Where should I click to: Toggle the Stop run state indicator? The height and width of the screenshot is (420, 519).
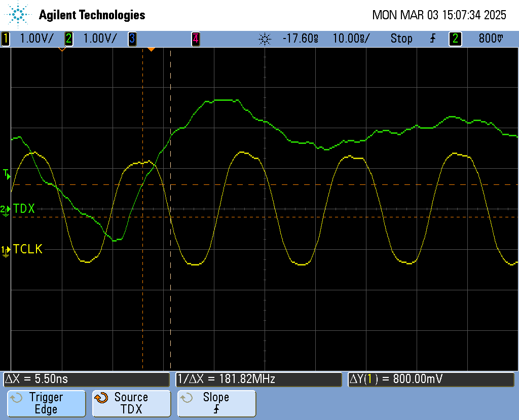pyautogui.click(x=401, y=39)
